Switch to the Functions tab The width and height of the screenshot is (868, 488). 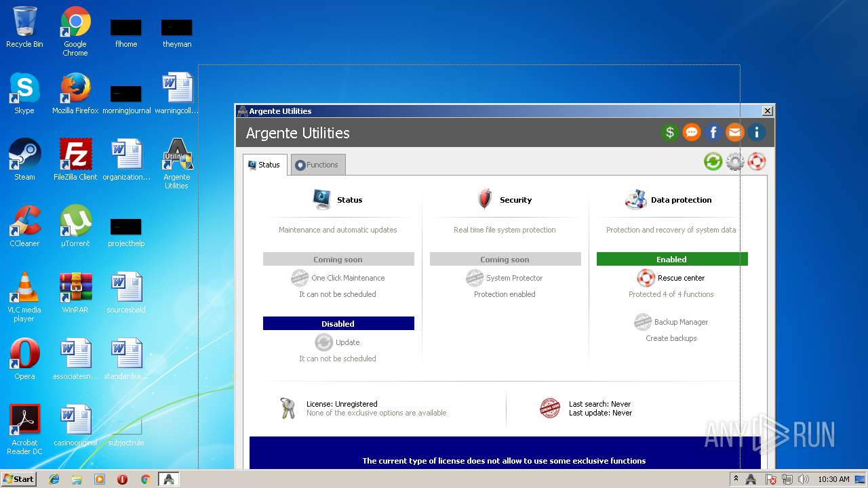click(x=318, y=165)
